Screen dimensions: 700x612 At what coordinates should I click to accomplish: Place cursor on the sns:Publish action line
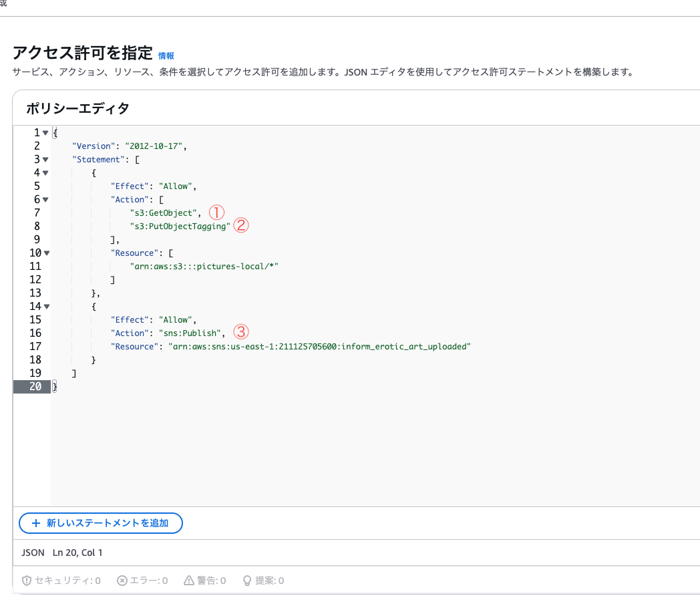pyautogui.click(x=168, y=333)
